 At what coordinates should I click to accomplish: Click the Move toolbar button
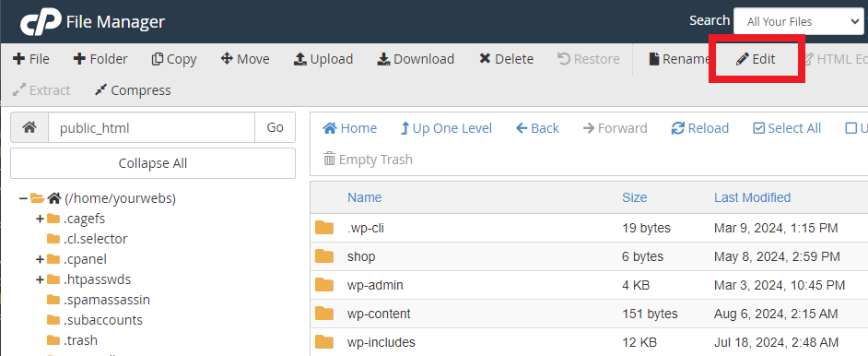point(245,59)
